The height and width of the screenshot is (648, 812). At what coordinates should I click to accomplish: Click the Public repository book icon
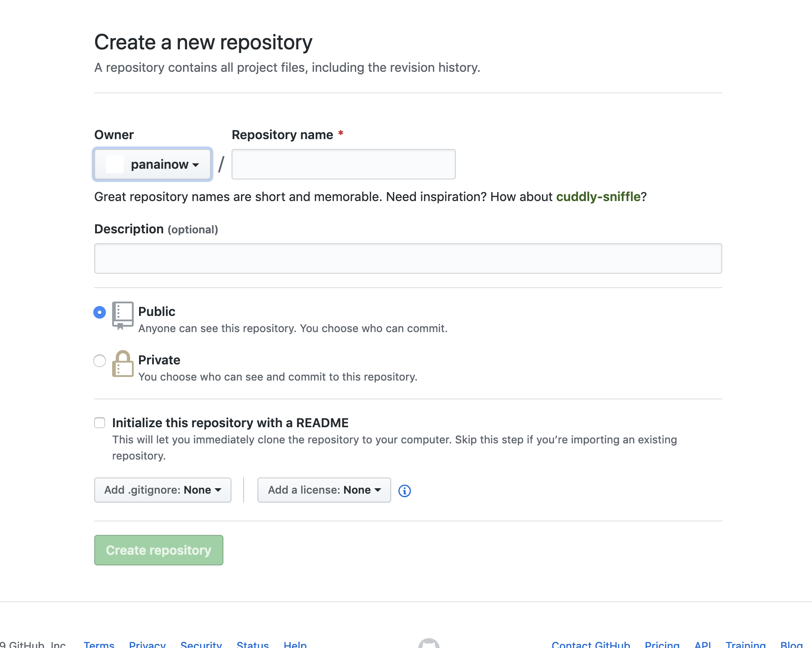122,316
